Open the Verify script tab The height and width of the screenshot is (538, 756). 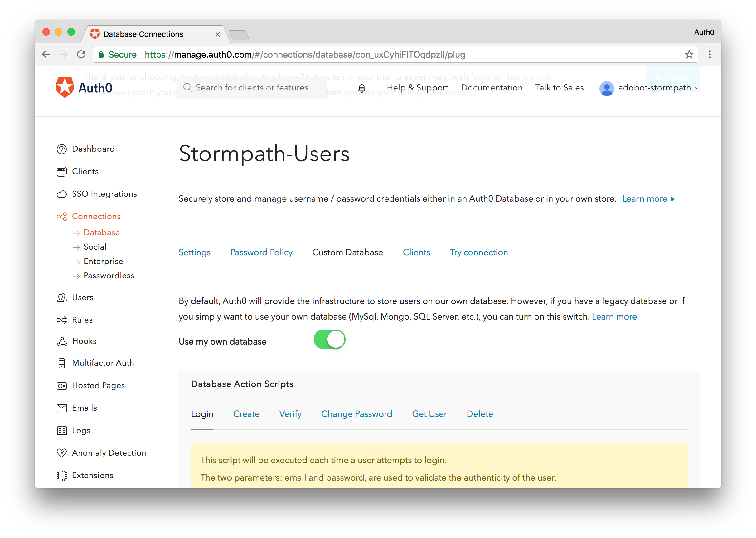pos(290,414)
